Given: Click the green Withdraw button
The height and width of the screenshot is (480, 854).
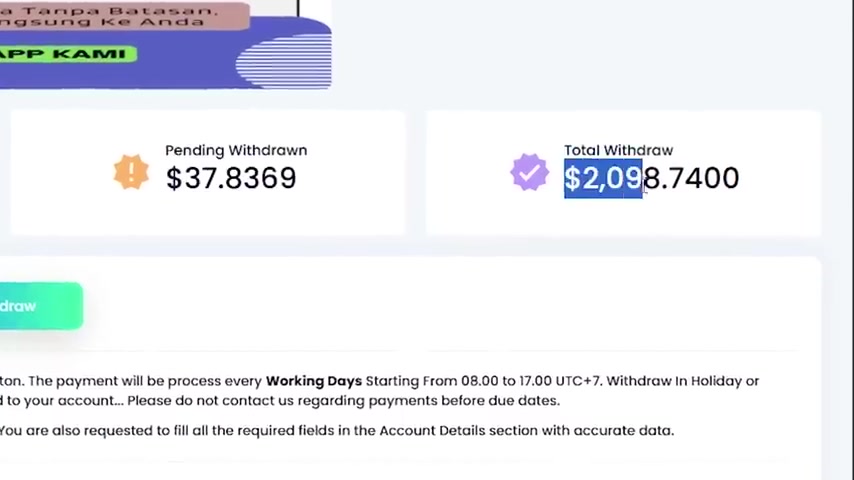Looking at the screenshot, I should (x=41, y=306).
